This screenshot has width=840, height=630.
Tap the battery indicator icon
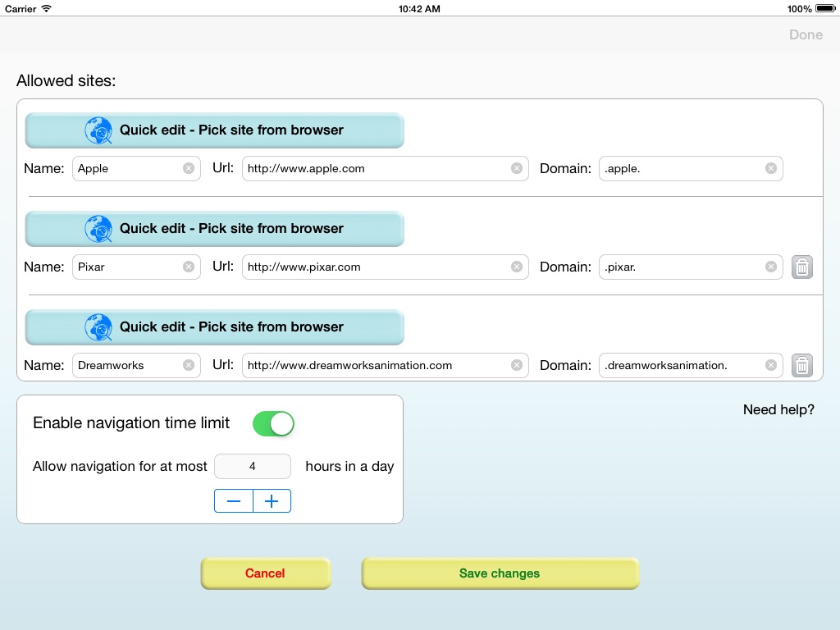[825, 8]
